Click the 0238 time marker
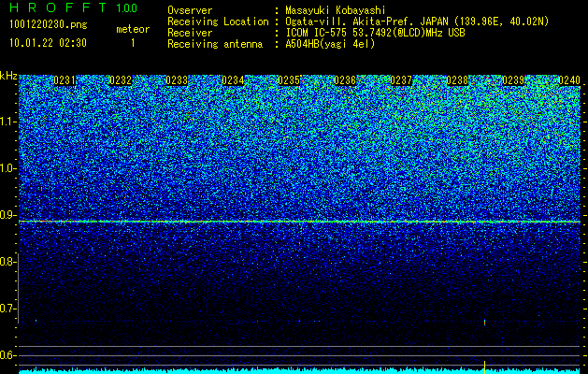This screenshot has height=374, width=588. click(457, 80)
